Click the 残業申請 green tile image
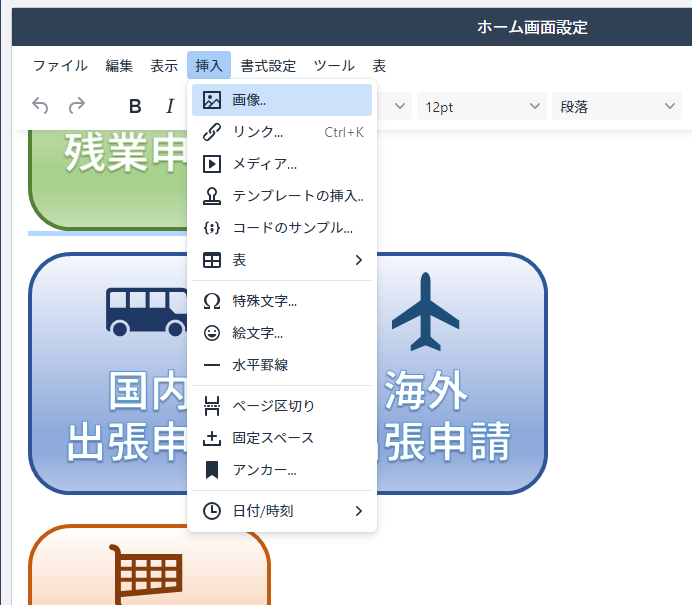This screenshot has height=605, width=692. pyautogui.click(x=108, y=180)
